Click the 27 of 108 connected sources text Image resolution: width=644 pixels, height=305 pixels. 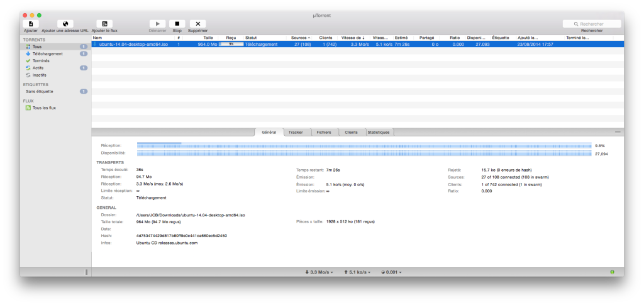pos(515,177)
